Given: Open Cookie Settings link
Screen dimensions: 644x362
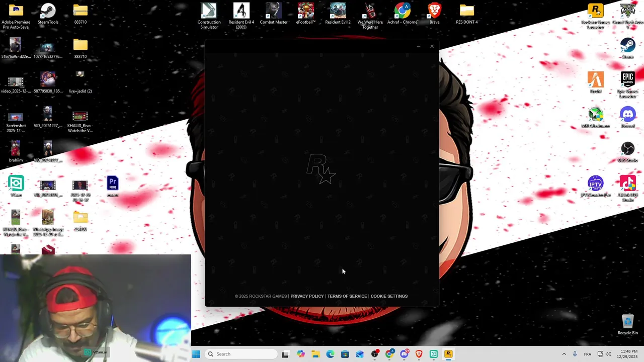Looking at the screenshot, I should coord(389,296).
